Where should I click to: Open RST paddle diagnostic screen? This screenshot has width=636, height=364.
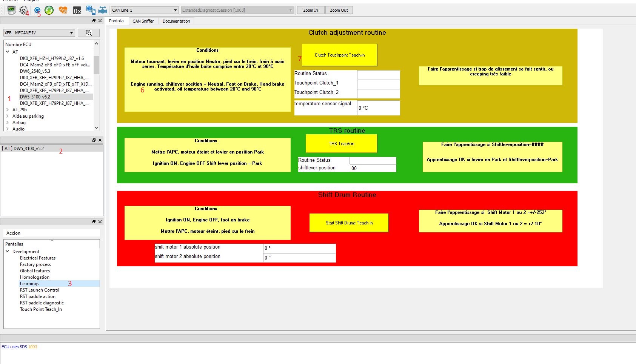click(x=42, y=303)
